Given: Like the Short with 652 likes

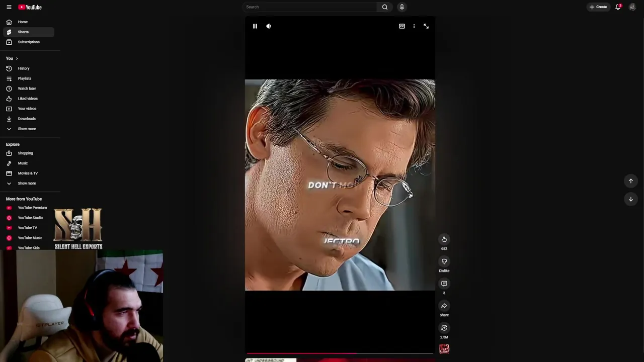Looking at the screenshot, I should click(444, 239).
